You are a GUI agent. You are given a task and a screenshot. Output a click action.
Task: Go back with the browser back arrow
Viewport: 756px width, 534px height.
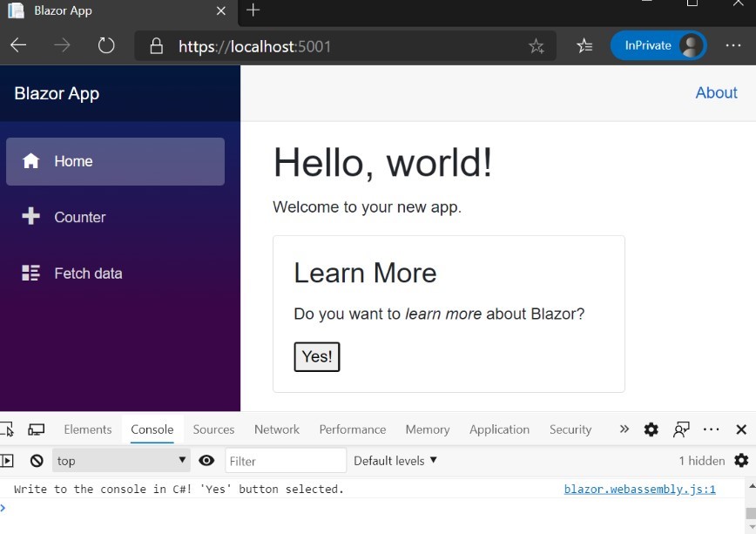click(x=18, y=46)
